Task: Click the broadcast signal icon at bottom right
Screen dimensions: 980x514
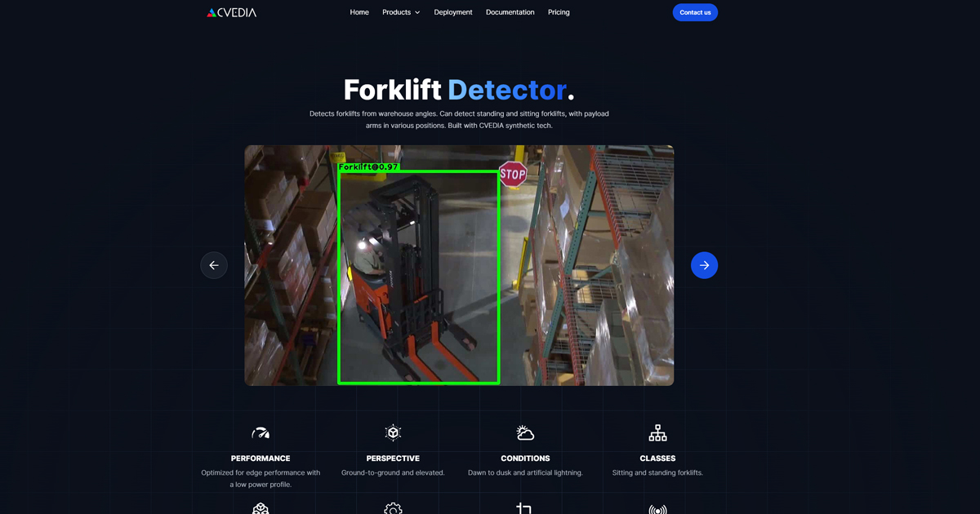Action: pos(657,507)
